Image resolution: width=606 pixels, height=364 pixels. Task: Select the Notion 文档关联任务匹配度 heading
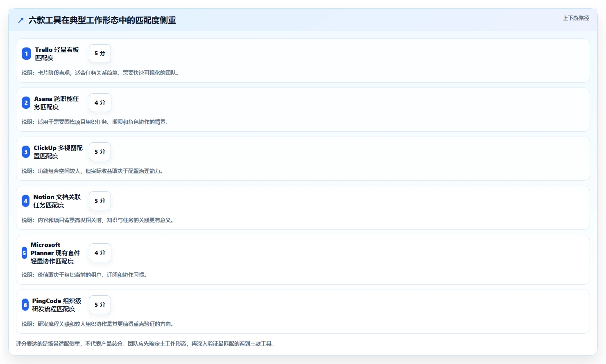click(x=57, y=201)
